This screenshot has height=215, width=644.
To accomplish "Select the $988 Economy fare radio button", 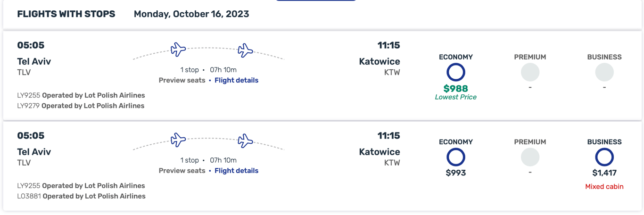I will (455, 73).
